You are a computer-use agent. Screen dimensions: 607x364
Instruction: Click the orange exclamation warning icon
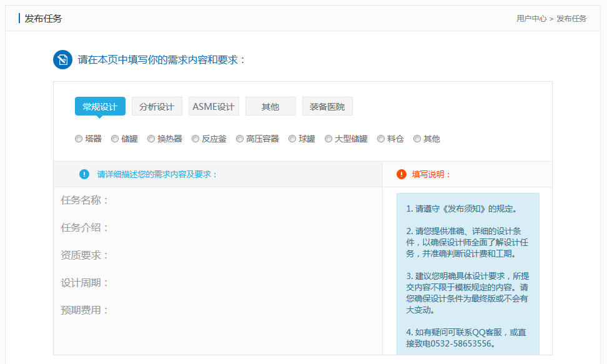402,174
